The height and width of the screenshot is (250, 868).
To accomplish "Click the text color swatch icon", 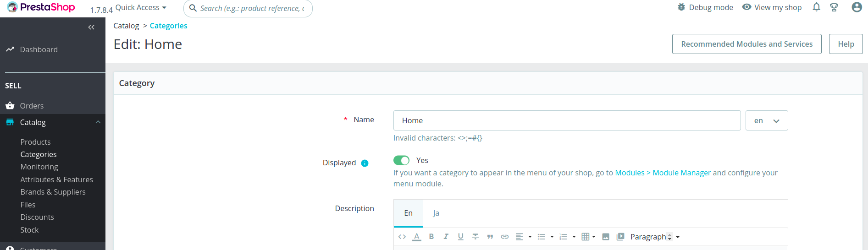I will tap(416, 237).
